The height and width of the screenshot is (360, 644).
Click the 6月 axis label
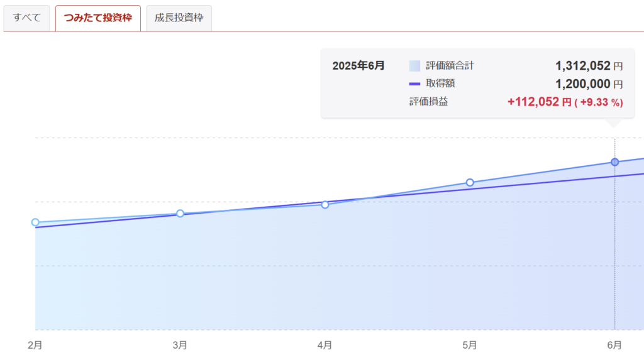tap(614, 345)
